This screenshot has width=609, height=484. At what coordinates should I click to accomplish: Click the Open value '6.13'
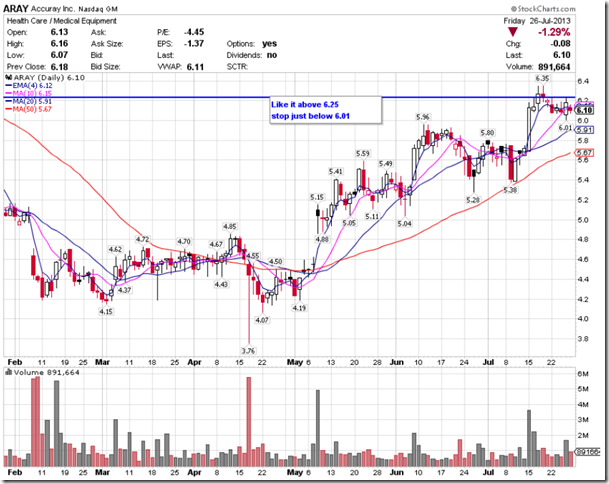[59, 32]
